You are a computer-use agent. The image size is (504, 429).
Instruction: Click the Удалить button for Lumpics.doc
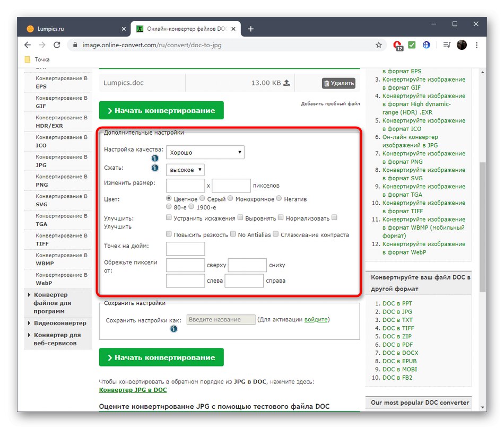339,83
